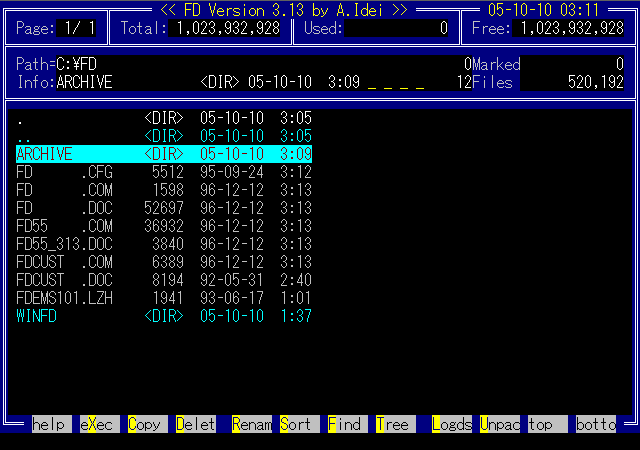
Task: Select file FD .CFG
Action: (164, 172)
